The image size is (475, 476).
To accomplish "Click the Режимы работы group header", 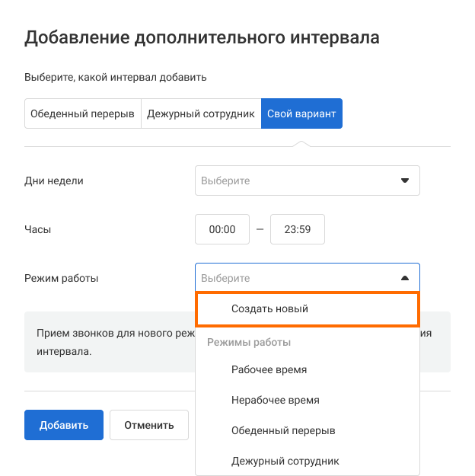I will tap(249, 342).
